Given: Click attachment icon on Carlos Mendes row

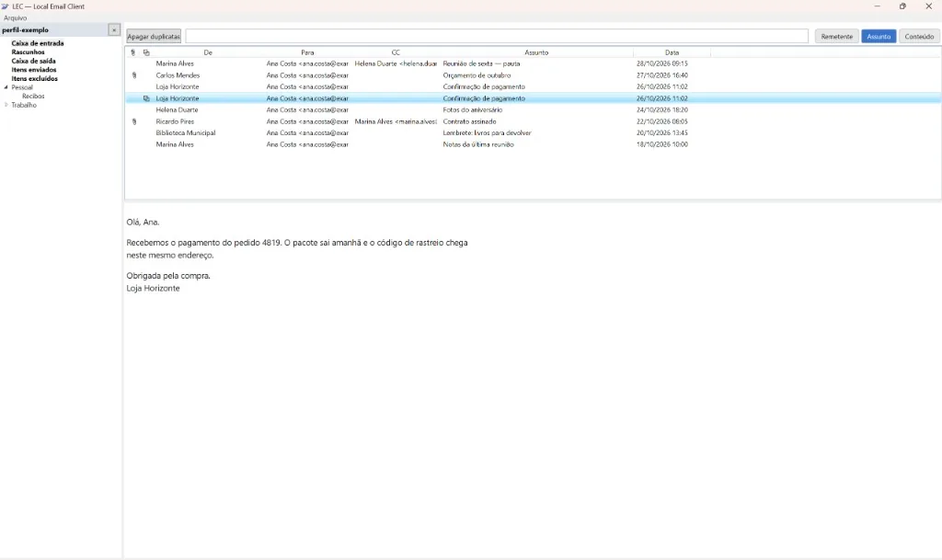Looking at the screenshot, I should pos(134,75).
